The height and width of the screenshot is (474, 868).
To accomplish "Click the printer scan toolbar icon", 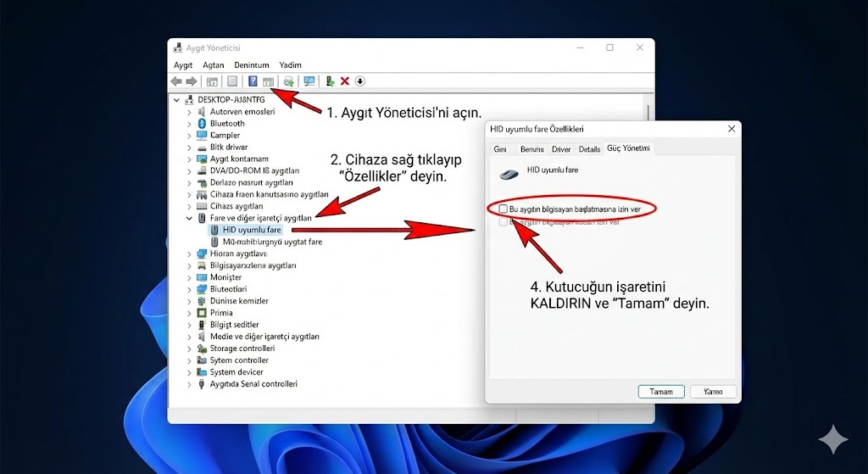I will click(x=288, y=81).
